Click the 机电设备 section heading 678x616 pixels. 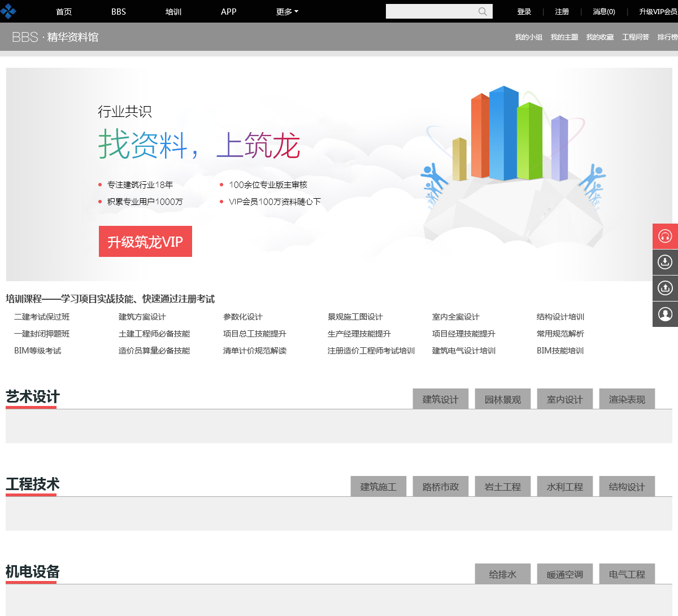pyautogui.click(x=32, y=572)
